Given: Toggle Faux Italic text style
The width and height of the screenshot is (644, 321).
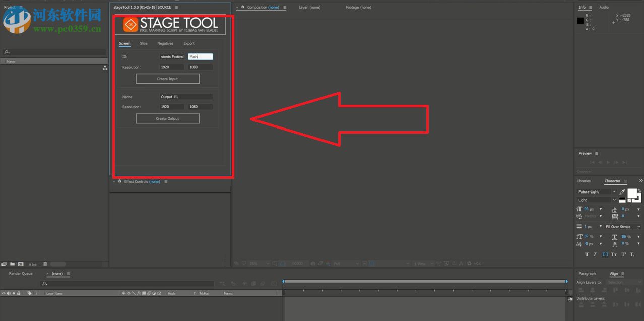Looking at the screenshot, I should pos(595,254).
